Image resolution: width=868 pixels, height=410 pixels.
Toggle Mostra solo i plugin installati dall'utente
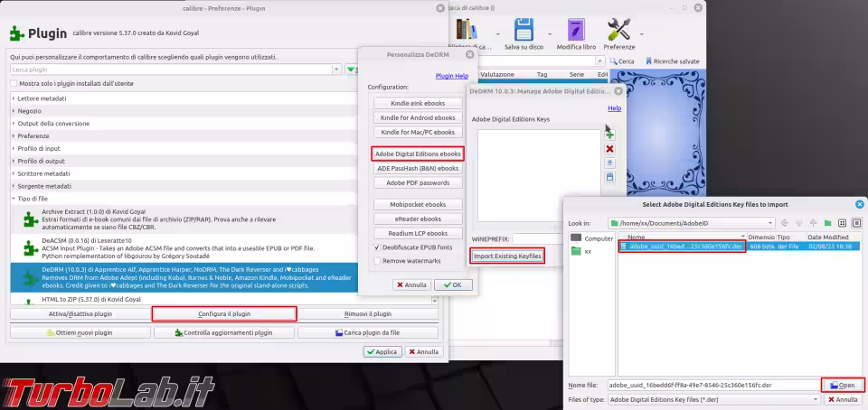[14, 83]
